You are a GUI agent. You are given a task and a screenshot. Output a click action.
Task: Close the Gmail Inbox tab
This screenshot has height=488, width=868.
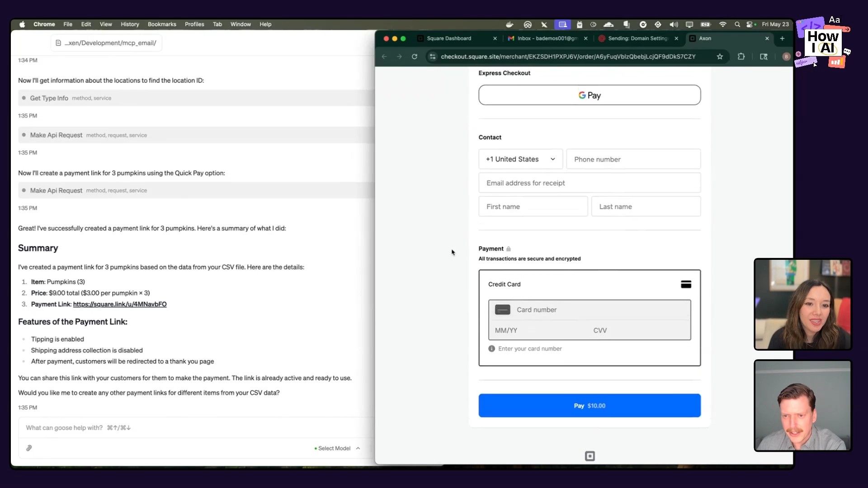click(585, 38)
